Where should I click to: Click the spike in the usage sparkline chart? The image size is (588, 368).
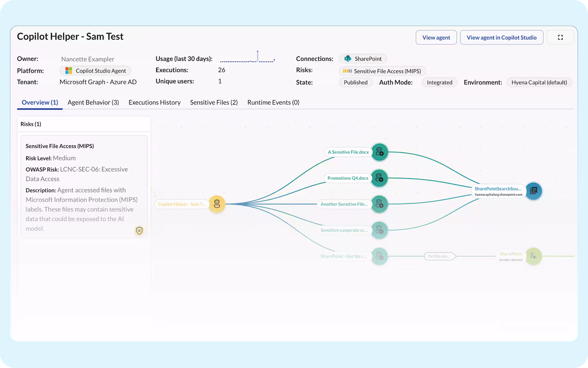pyautogui.click(x=258, y=56)
